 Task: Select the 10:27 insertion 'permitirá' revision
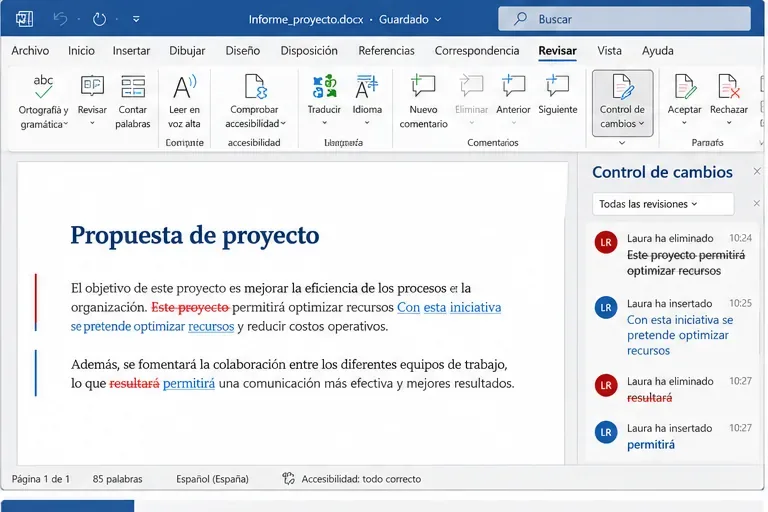pyautogui.click(x=672, y=436)
